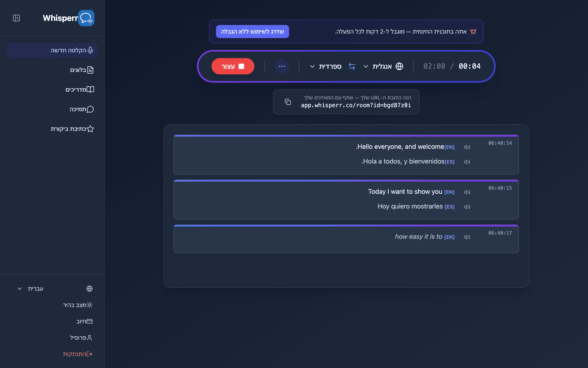Click the text 'Today I want to show you'
The image size is (588, 368).
point(405,192)
